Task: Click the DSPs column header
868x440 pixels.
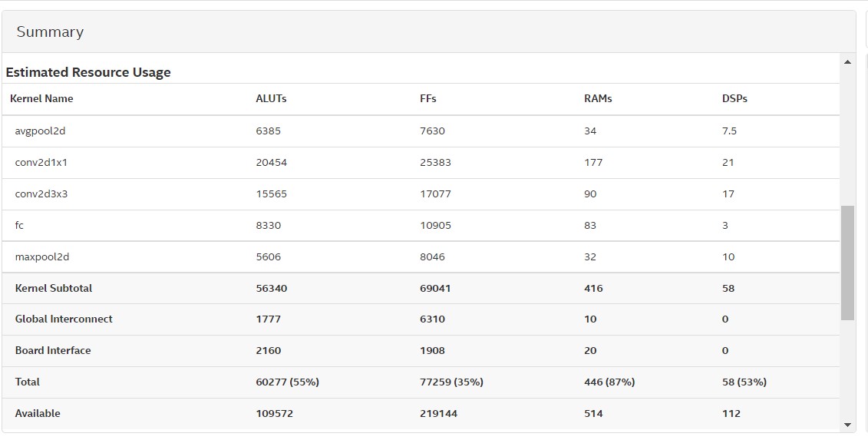Action: (x=734, y=99)
